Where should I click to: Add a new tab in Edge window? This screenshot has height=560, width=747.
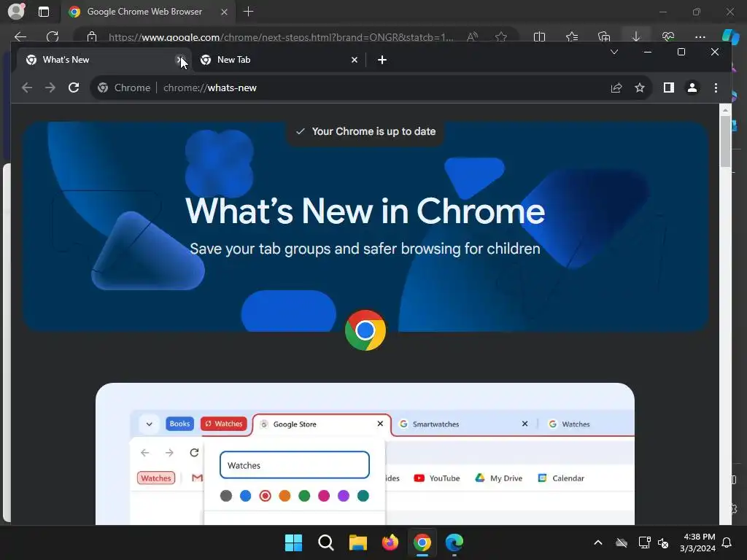click(x=248, y=12)
